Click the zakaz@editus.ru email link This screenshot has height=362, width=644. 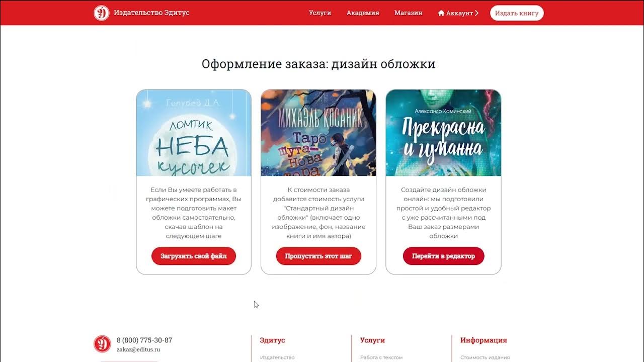tap(138, 349)
